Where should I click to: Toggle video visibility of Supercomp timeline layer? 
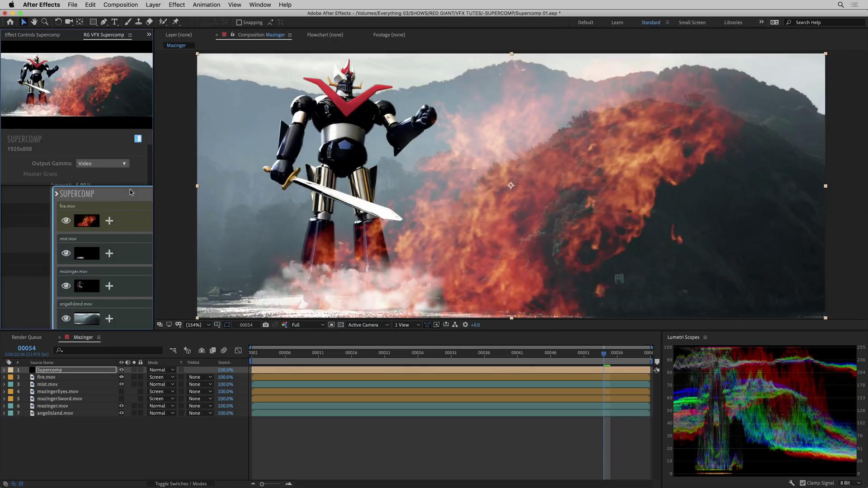[x=121, y=370]
